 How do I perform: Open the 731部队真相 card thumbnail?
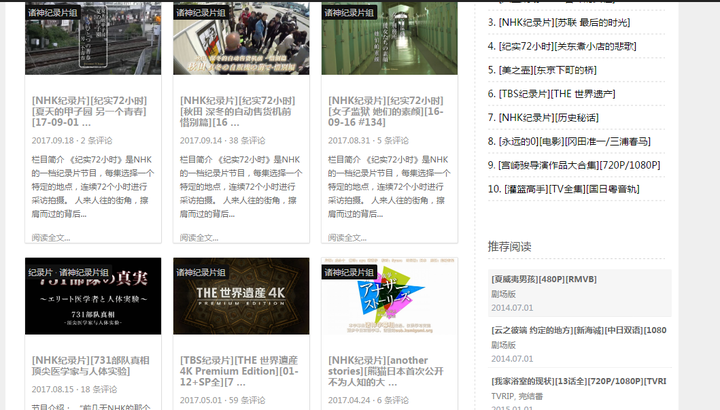click(93, 296)
